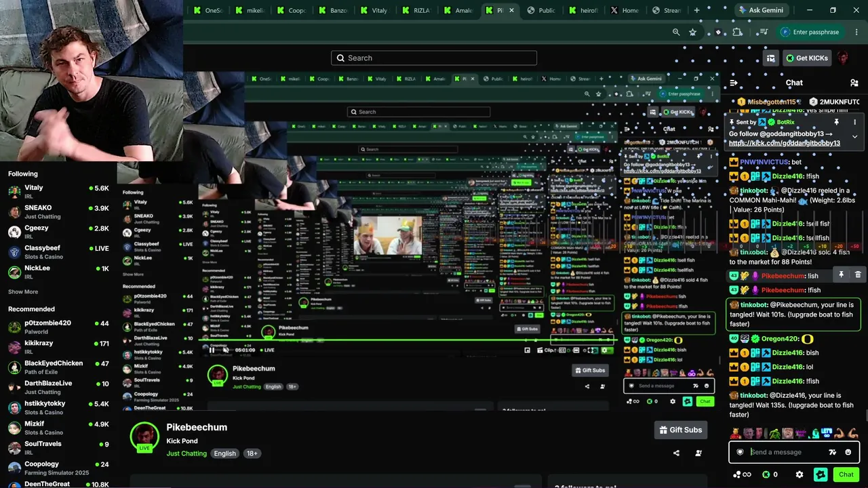The height and width of the screenshot is (488, 868).
Task: Switch to the Public browser tab
Action: [x=542, y=10]
